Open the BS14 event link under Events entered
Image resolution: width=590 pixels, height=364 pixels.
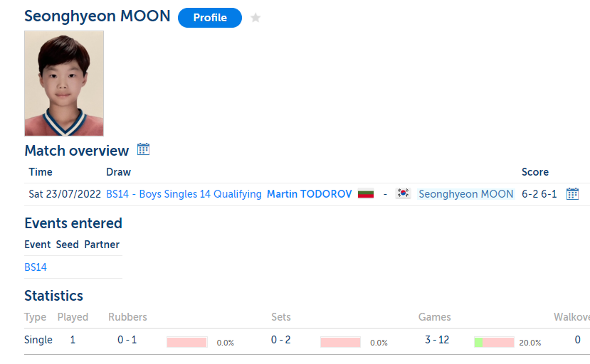point(36,267)
